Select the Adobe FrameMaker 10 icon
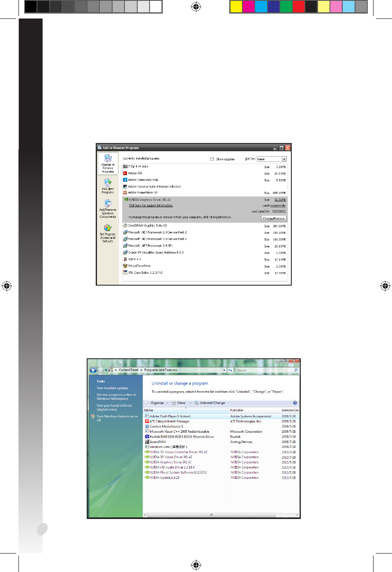 tap(125, 192)
